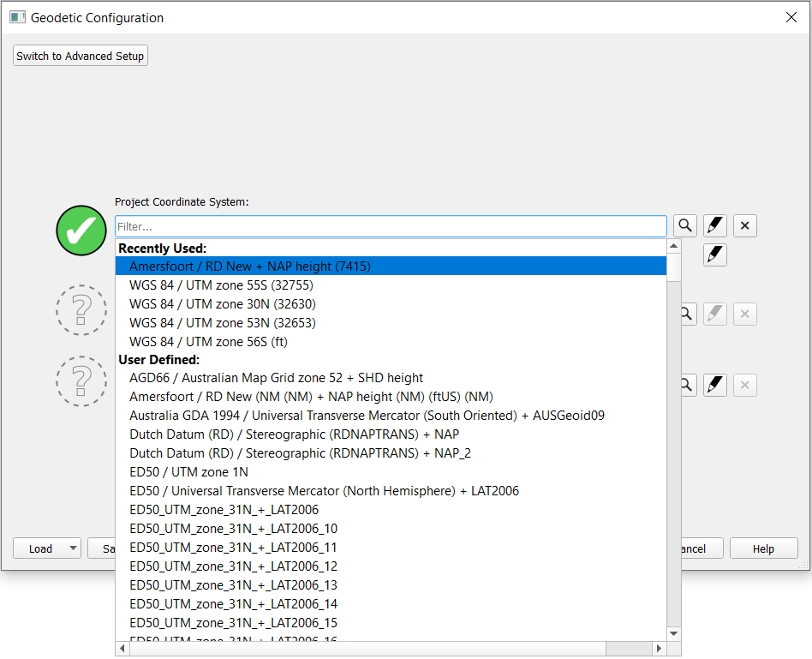812x659 pixels.
Task: Click the Help button
Action: pos(763,548)
